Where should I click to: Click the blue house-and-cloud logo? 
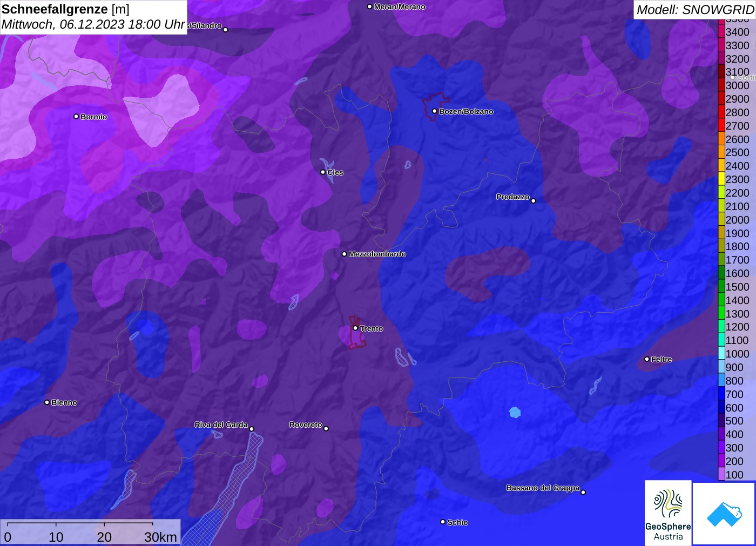(x=724, y=514)
